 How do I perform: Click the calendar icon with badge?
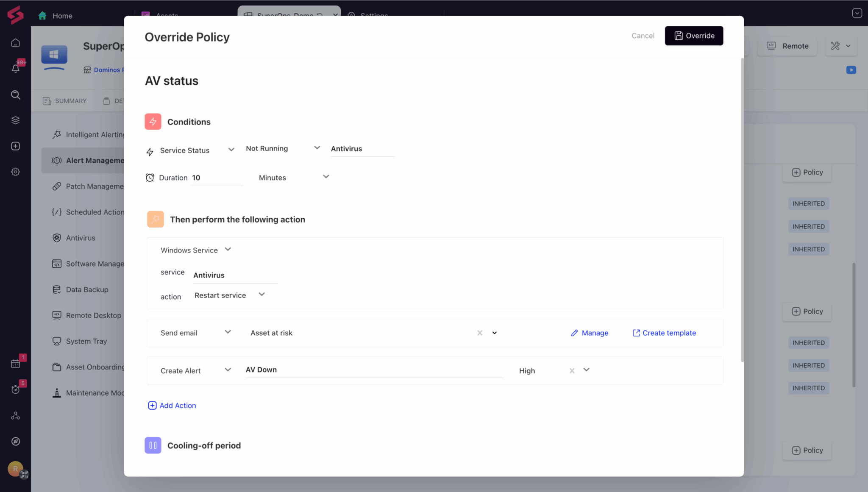click(16, 364)
